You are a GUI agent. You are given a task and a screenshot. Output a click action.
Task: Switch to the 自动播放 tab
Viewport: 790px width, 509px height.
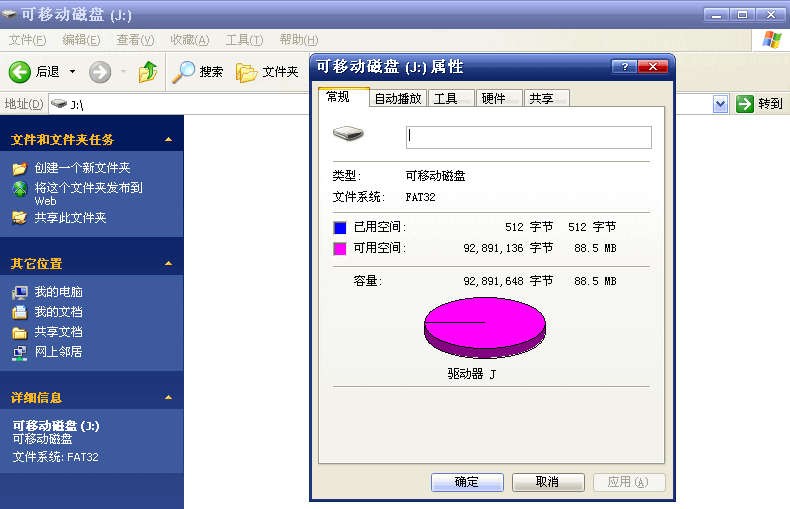[398, 98]
